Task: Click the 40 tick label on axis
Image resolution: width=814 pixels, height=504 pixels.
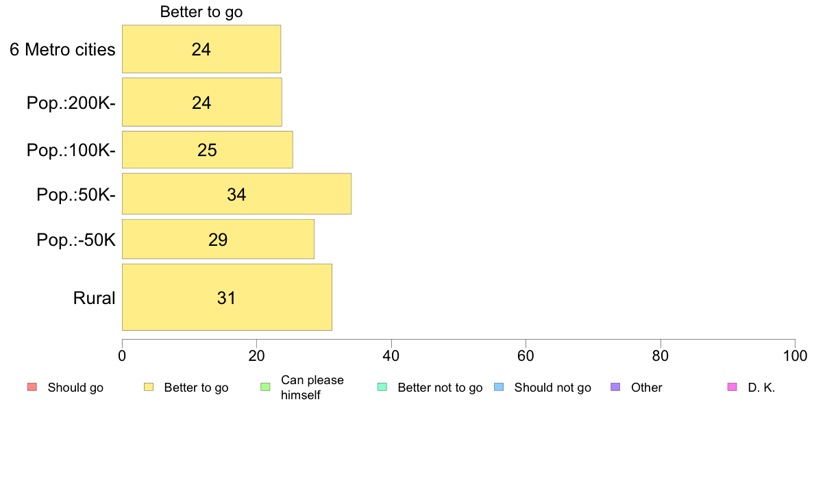Action: click(391, 356)
